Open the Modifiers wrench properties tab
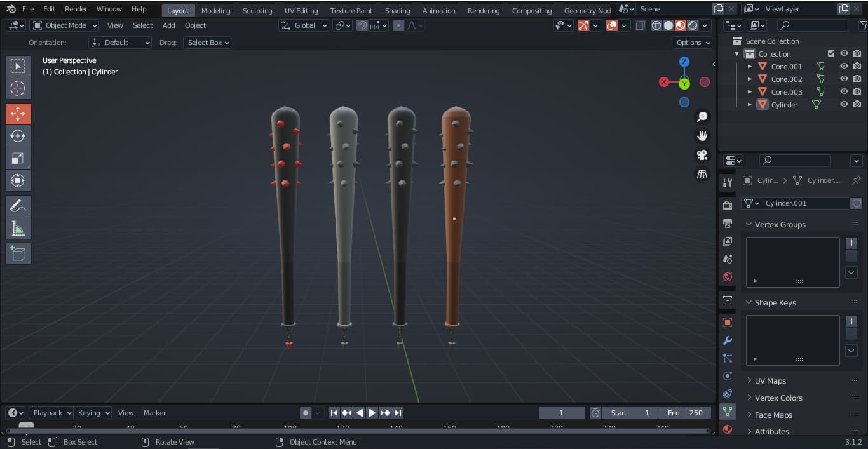The width and height of the screenshot is (868, 449). tap(728, 340)
